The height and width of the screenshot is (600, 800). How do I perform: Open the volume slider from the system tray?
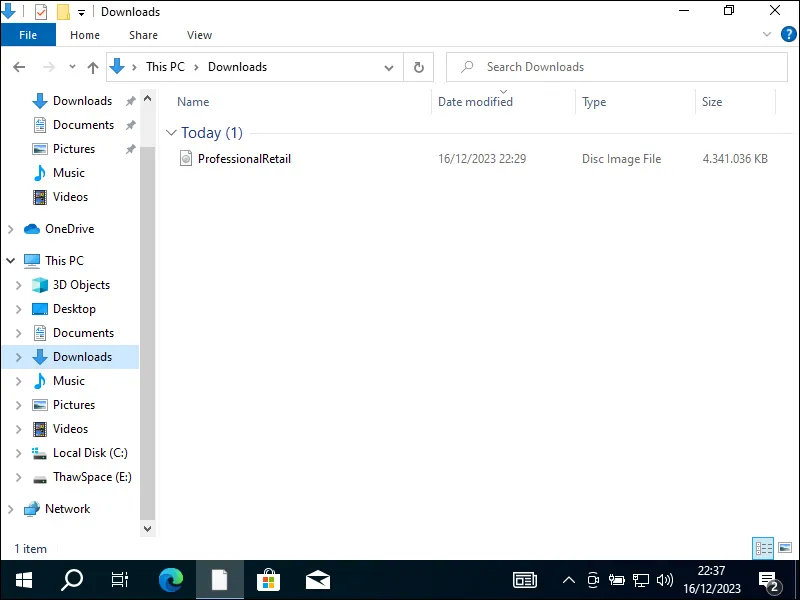pos(665,580)
